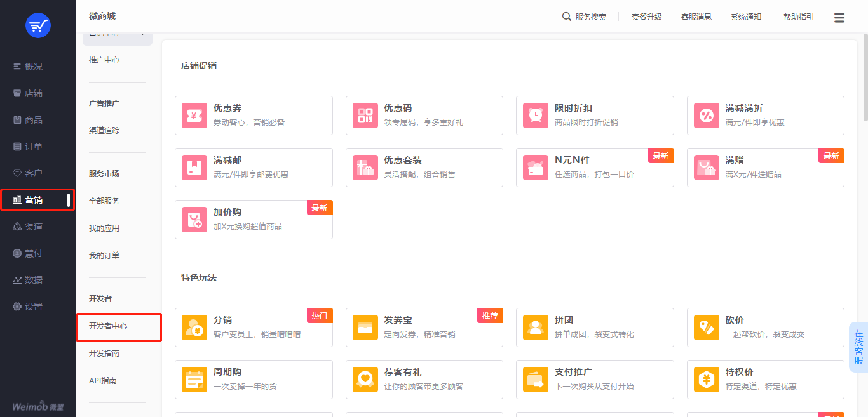Click the 优惠套装 gift box icon
The height and width of the screenshot is (417, 868).
[x=365, y=168]
